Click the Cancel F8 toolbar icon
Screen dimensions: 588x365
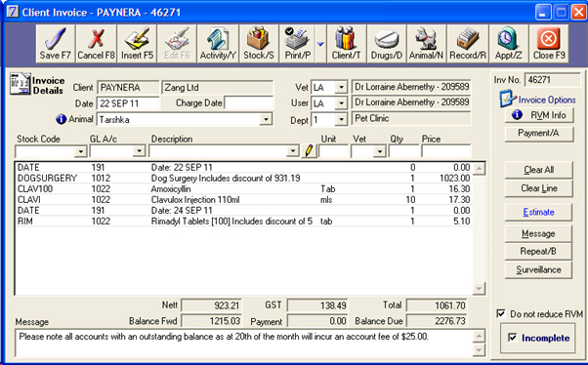(x=96, y=44)
